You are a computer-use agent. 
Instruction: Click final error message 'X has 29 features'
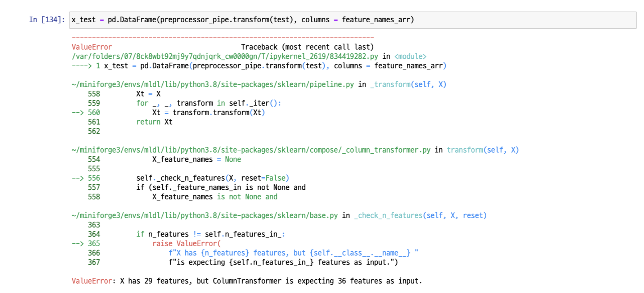(247, 281)
